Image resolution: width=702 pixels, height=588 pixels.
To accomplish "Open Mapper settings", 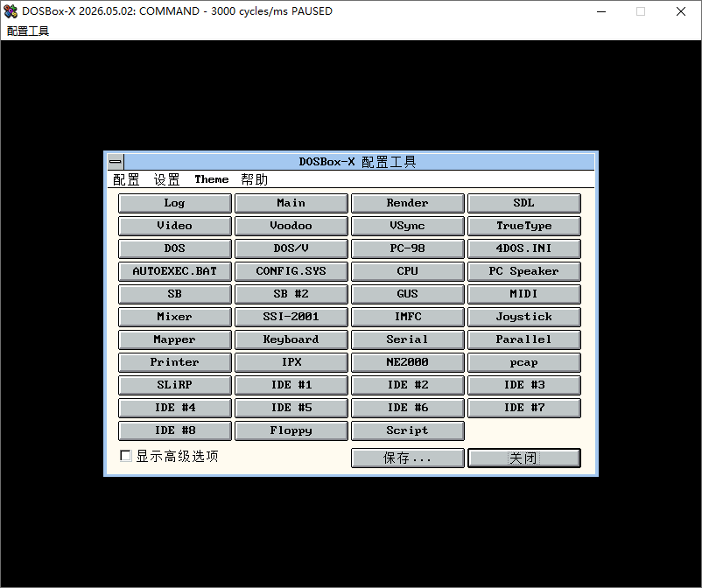I will 175,340.
